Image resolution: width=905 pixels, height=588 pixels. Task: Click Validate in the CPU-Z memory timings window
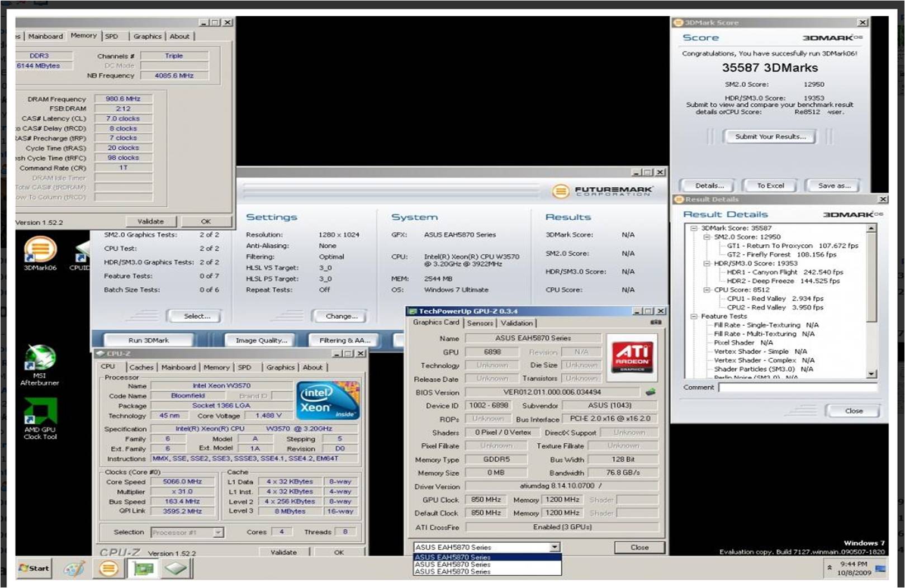click(150, 222)
